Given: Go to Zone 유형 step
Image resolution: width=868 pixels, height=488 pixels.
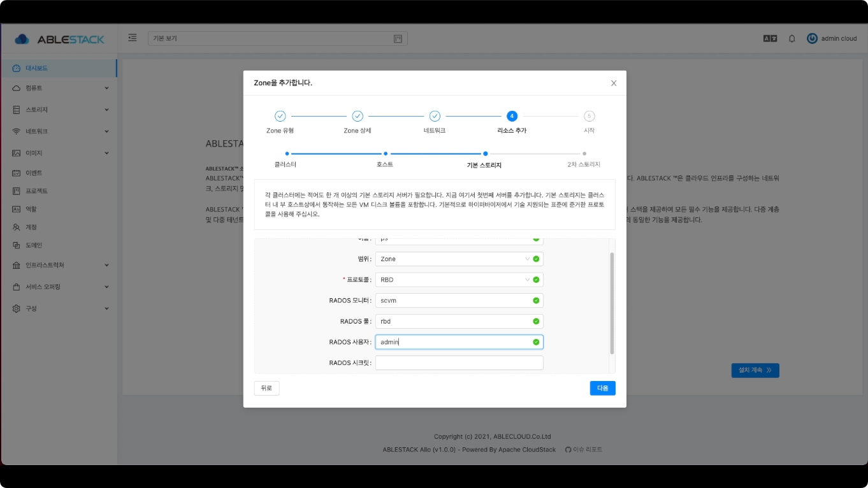Looking at the screenshot, I should [280, 122].
